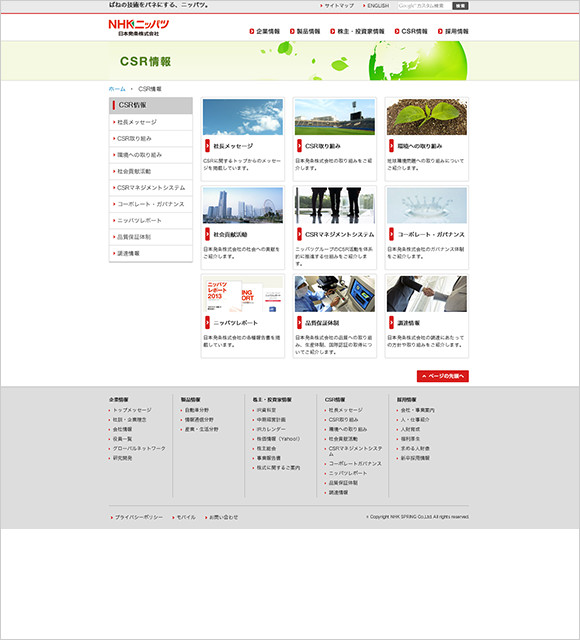The image size is (580, 640).
Task: Click red arrow icon beside コーポレート・ガバナンス card
Action: click(391, 234)
